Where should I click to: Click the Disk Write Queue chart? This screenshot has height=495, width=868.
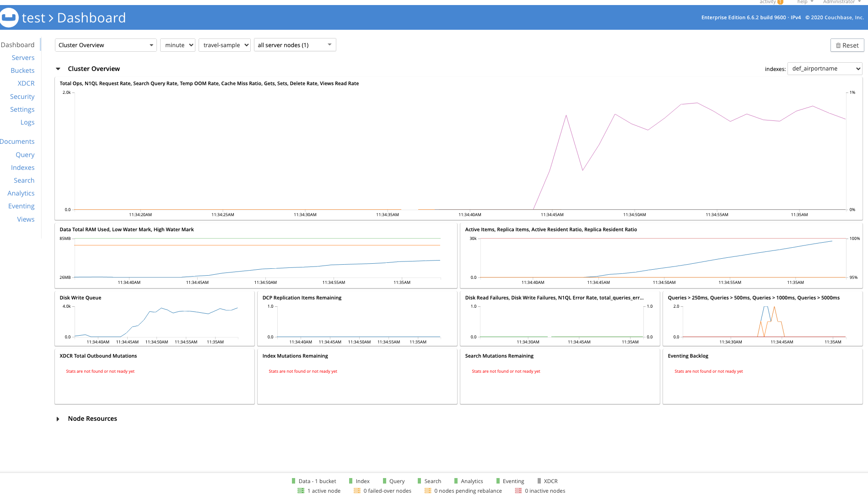[155, 319]
